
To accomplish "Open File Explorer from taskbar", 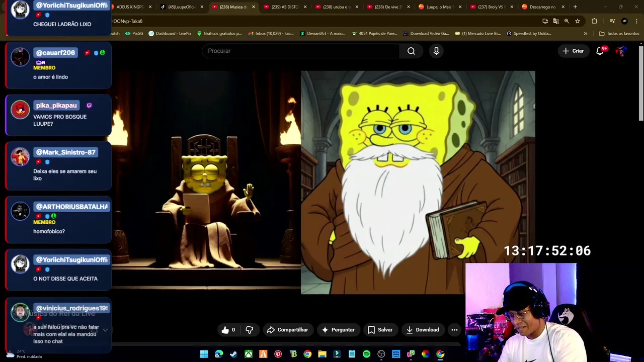I will tap(322, 354).
